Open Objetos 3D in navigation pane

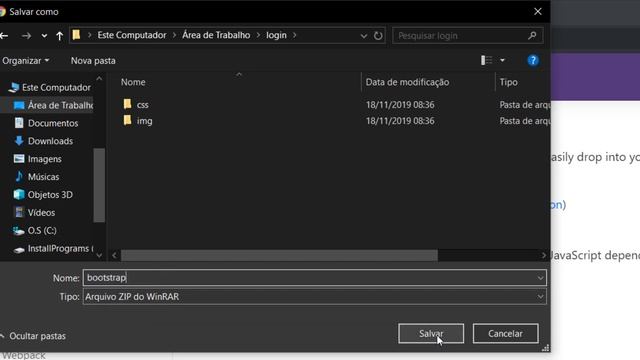43,195
